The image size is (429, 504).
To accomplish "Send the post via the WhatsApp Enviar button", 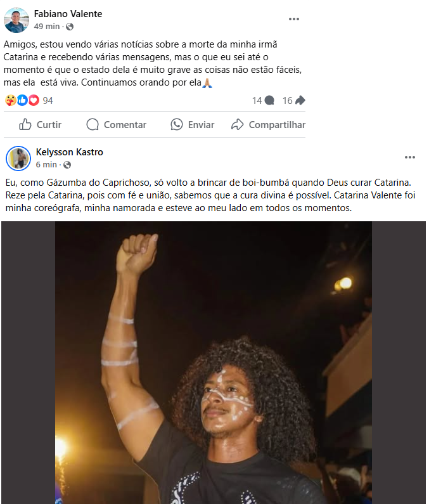I will pos(192,124).
